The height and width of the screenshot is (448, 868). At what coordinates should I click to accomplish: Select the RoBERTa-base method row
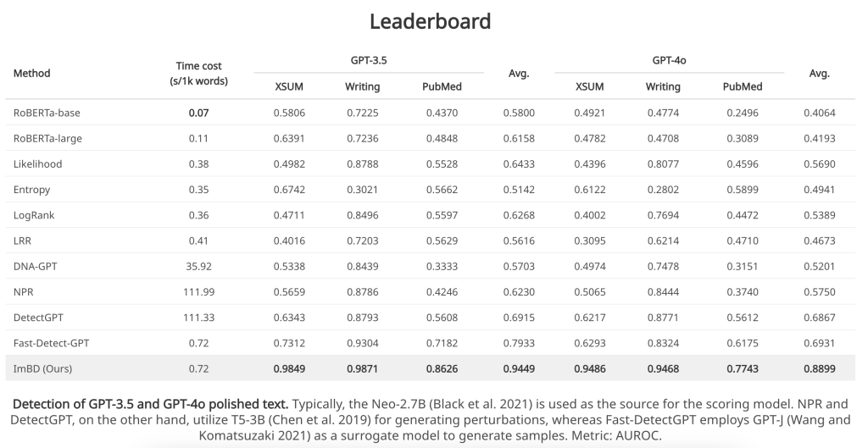click(x=430, y=113)
